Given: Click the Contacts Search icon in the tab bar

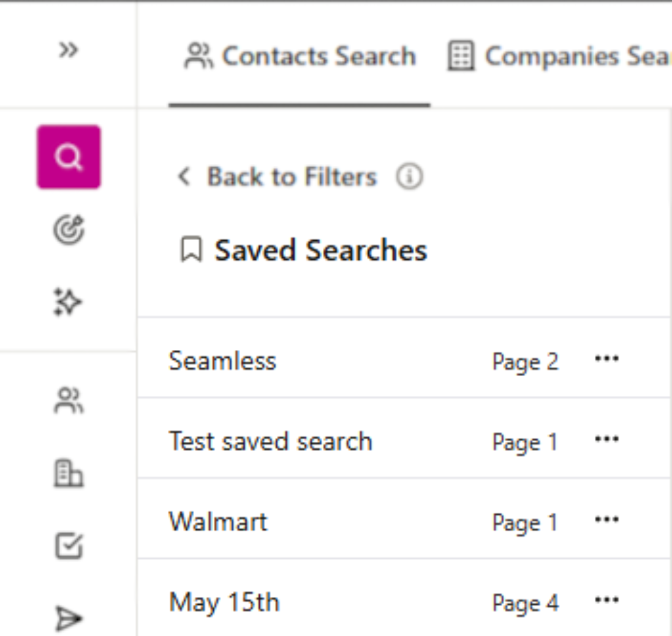Looking at the screenshot, I should tap(198, 55).
